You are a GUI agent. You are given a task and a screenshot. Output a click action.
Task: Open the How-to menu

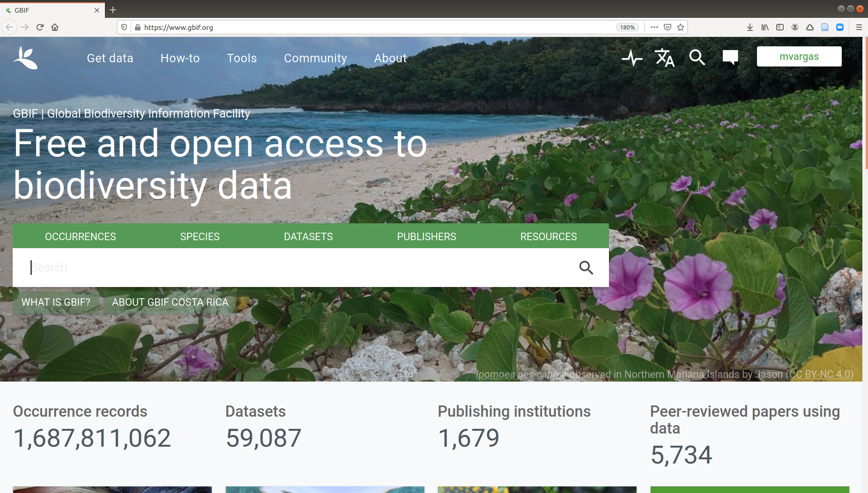coord(180,58)
